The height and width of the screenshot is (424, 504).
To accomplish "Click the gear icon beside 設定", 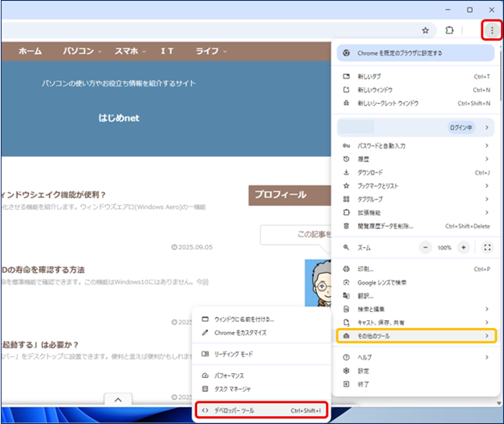I will coord(346,370).
